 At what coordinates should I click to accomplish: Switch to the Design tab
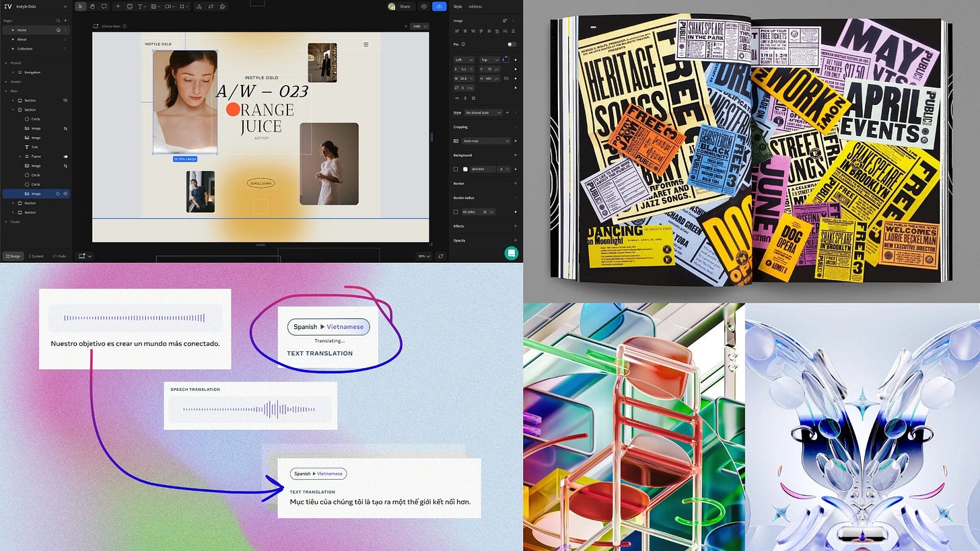tap(13, 256)
